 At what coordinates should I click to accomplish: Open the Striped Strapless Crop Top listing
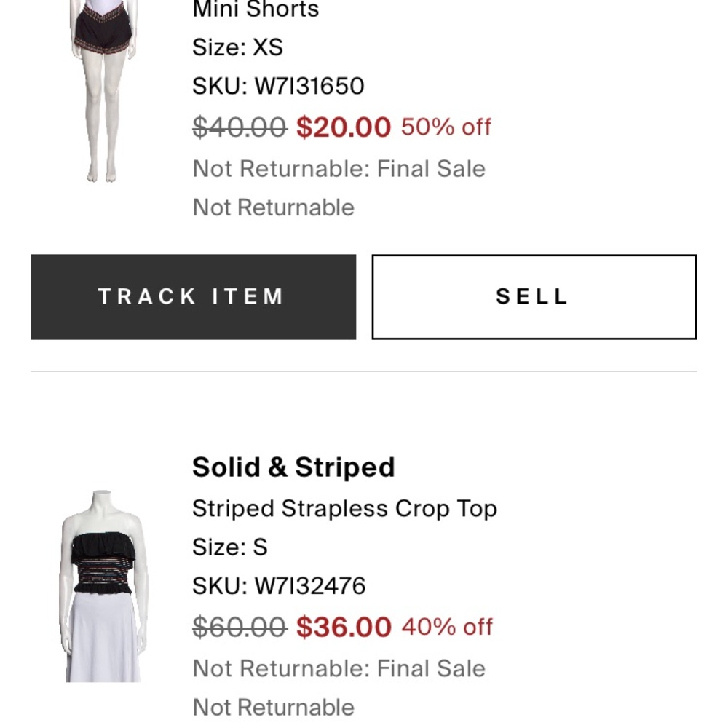[344, 508]
